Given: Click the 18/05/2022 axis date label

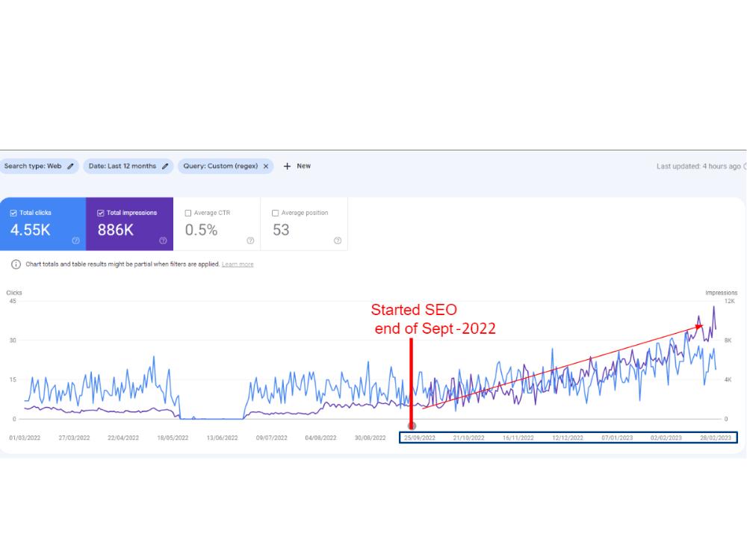Looking at the screenshot, I should coord(173,438).
